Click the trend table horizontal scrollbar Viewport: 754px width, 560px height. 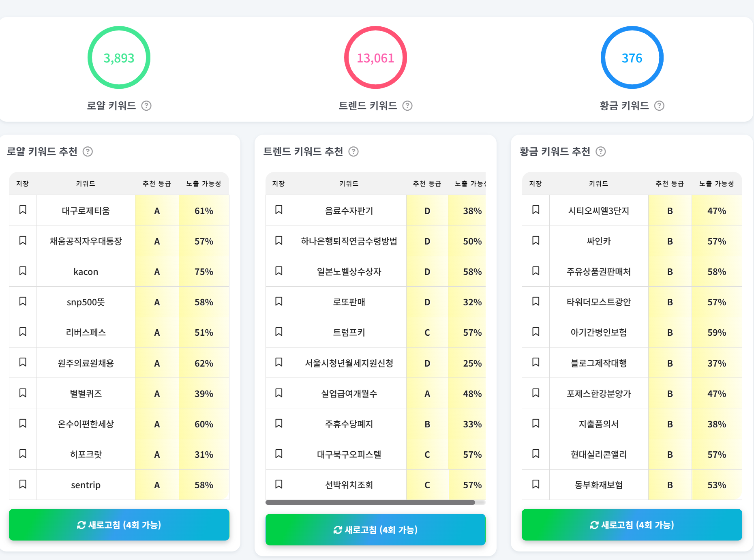[370, 502]
